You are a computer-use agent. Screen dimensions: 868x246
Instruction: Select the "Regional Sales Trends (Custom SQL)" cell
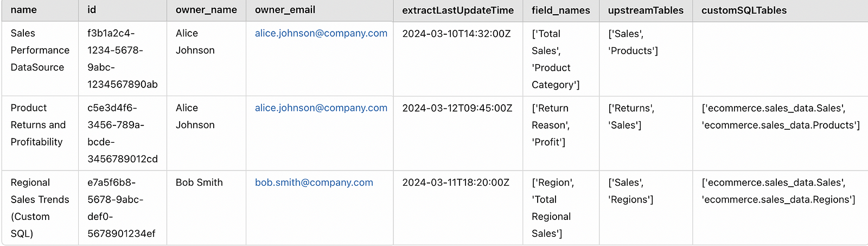point(40,208)
